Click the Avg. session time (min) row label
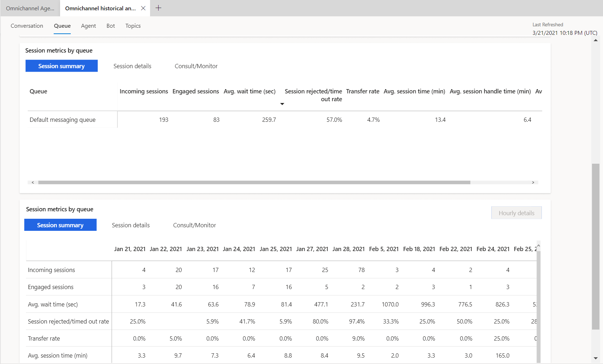Viewport: 603px width, 364px height. (58, 355)
